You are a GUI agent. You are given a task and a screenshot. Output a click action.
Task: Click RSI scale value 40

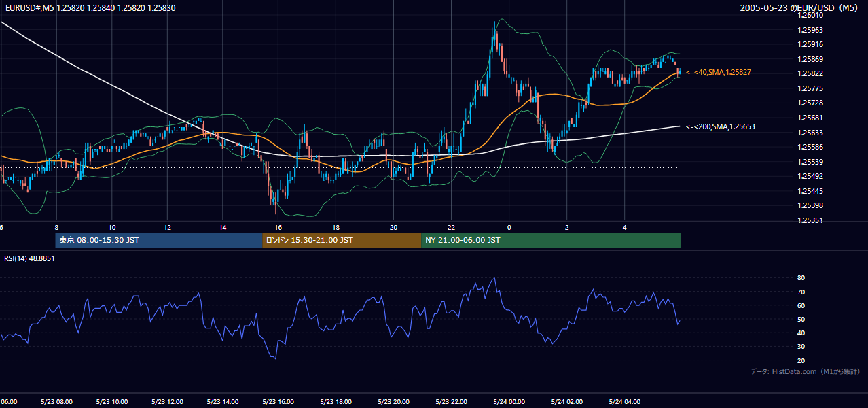coord(801,333)
